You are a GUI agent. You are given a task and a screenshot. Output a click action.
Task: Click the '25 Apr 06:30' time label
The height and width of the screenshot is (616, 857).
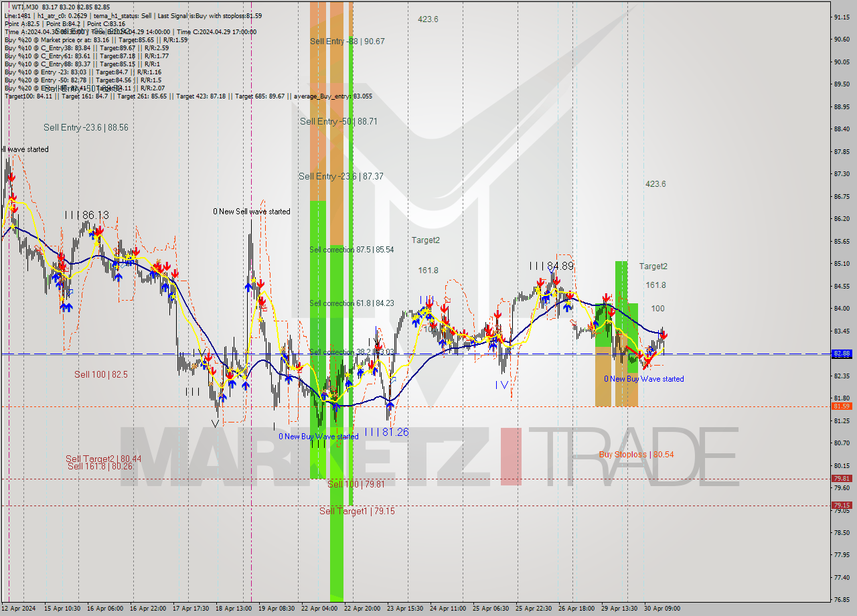tap(490, 609)
